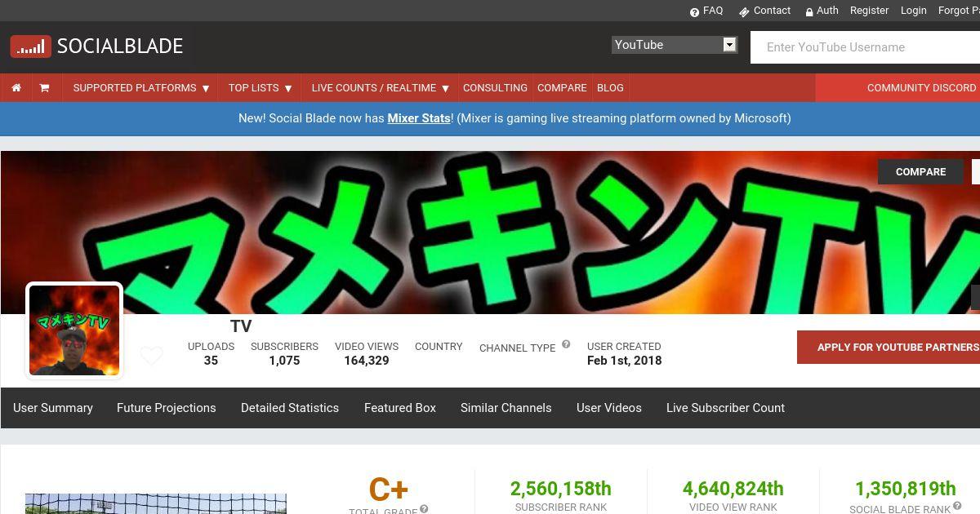The height and width of the screenshot is (514, 980).
Task: Click the subscribers count 1,075
Action: (284, 361)
